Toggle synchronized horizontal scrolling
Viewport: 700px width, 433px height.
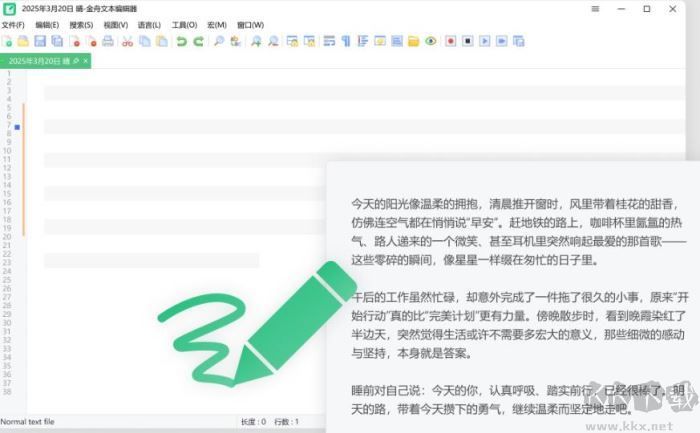point(309,42)
